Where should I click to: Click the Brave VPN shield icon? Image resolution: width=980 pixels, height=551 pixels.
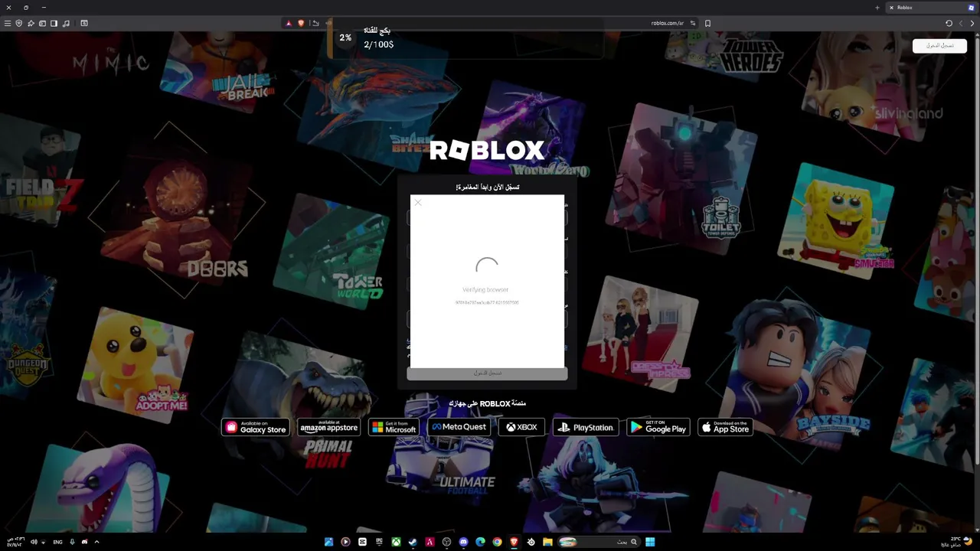coord(19,23)
